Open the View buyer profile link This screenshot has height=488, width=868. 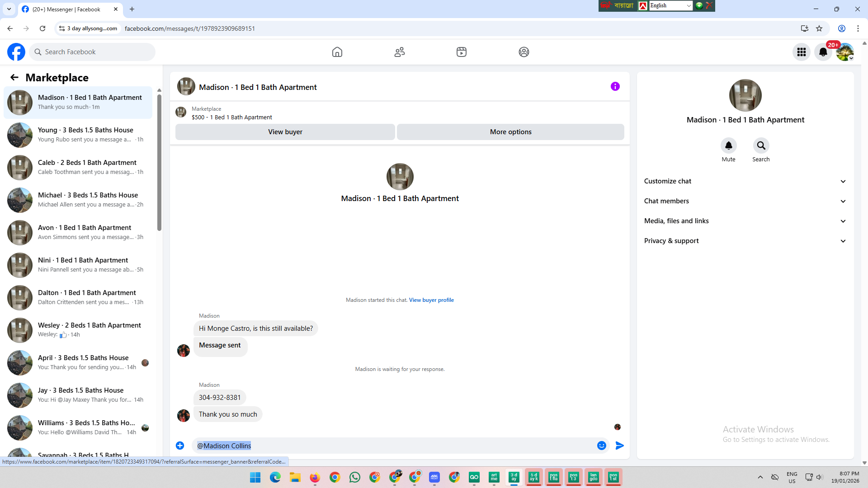[431, 300]
